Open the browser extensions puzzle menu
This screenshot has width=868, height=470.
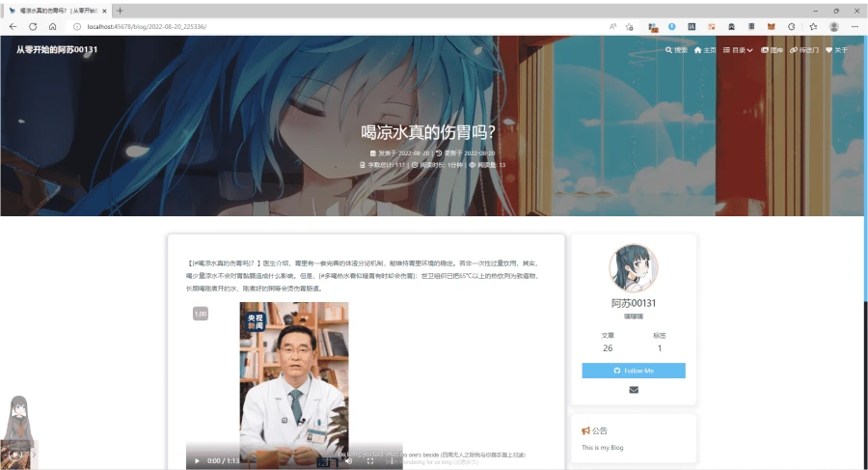[791, 27]
